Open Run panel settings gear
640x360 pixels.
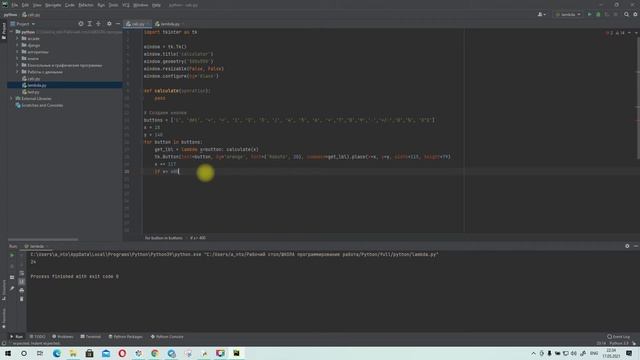(627, 246)
